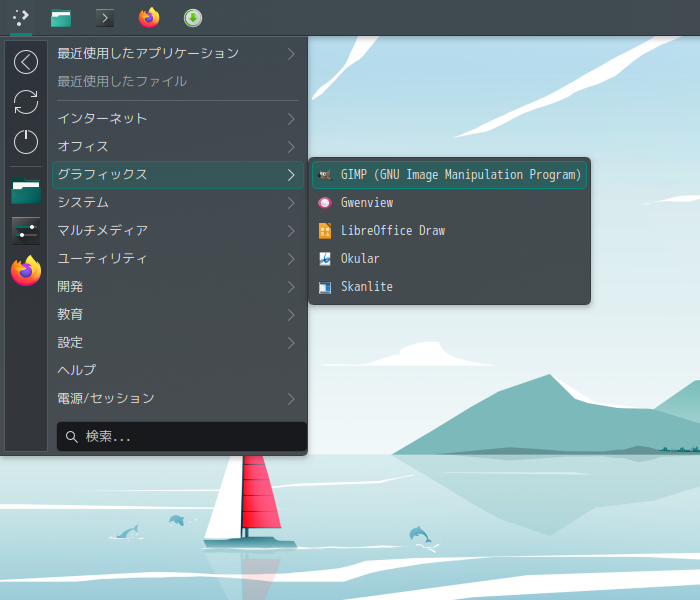Click the logout back-arrow icon in the sidebar

(26, 62)
